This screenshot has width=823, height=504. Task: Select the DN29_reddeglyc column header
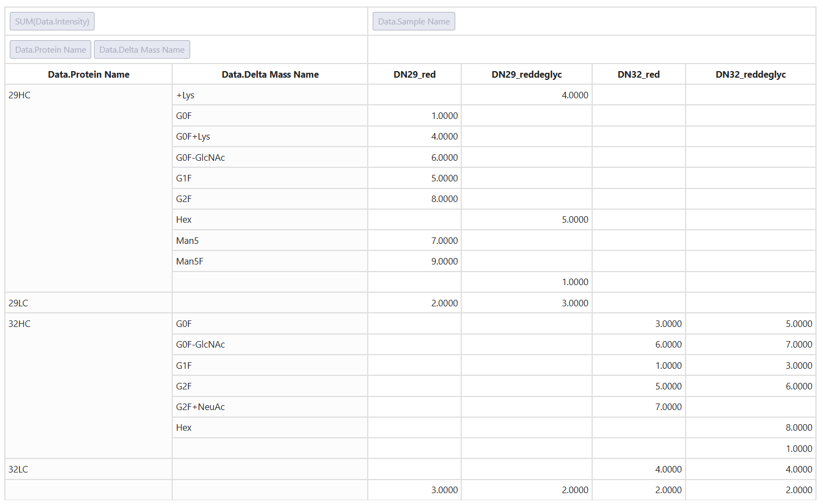coord(526,74)
